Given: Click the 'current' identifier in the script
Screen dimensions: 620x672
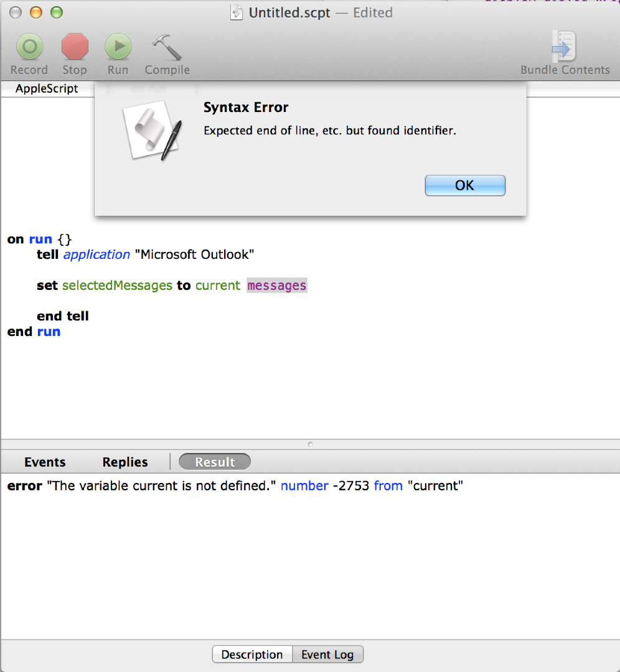Looking at the screenshot, I should (218, 286).
